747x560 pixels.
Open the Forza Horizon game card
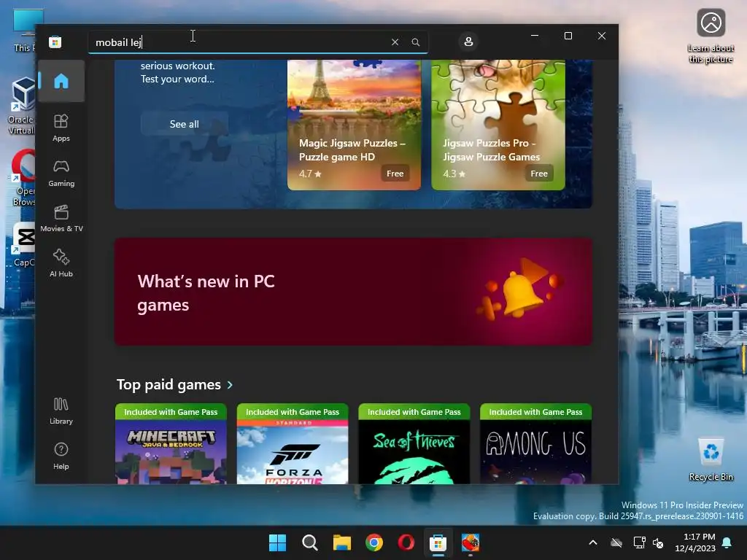click(x=293, y=444)
